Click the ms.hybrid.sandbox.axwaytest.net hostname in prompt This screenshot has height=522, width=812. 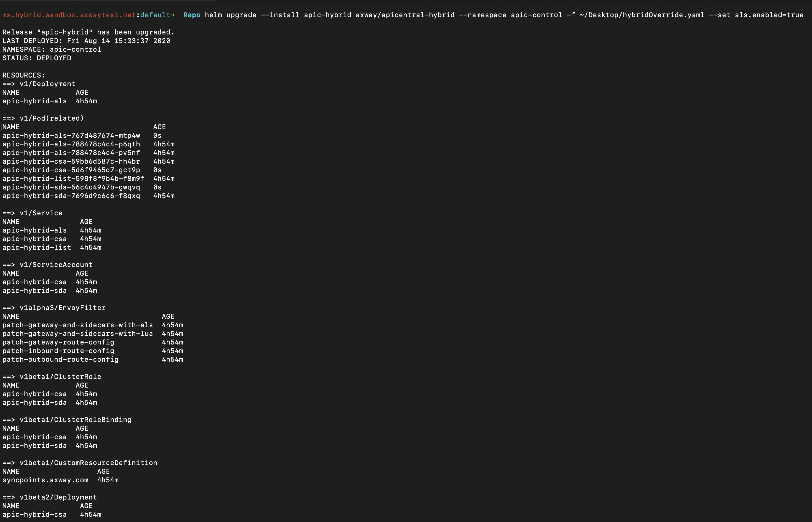pos(69,15)
